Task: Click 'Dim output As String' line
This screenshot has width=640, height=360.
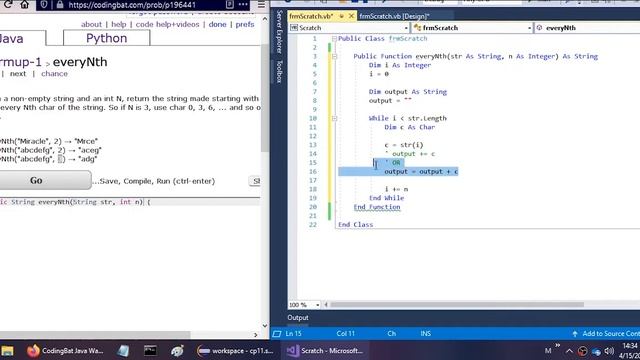Action: [408, 92]
